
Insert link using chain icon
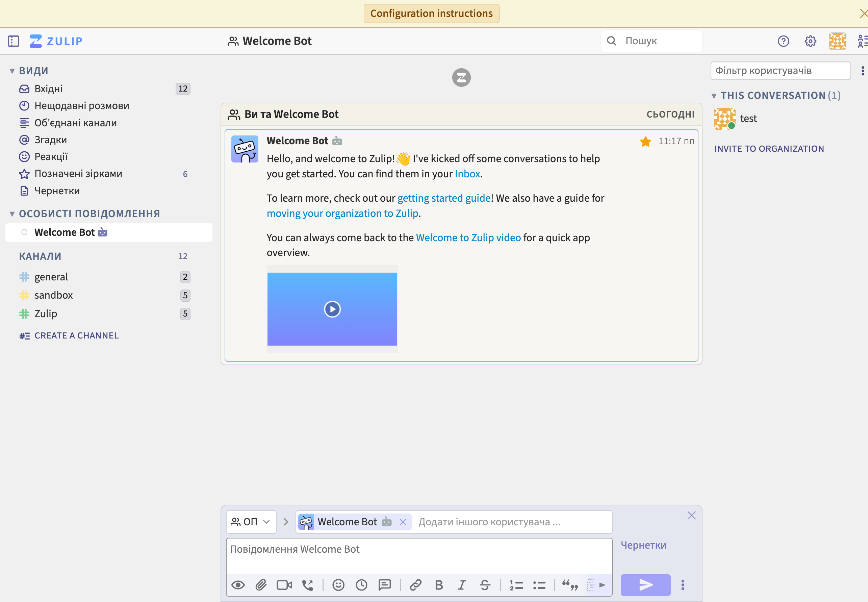click(415, 585)
